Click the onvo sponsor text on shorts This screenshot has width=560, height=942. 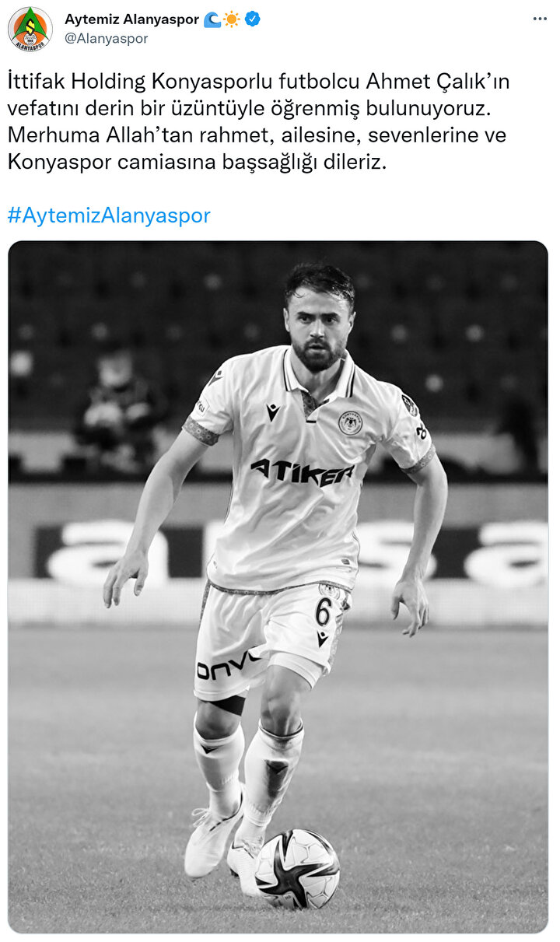(x=227, y=666)
